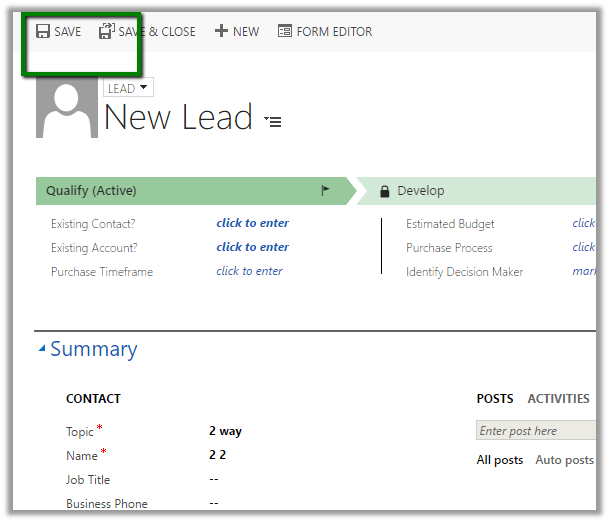Select the All posts filter
This screenshot has width=609, height=522.
pyautogui.click(x=499, y=460)
